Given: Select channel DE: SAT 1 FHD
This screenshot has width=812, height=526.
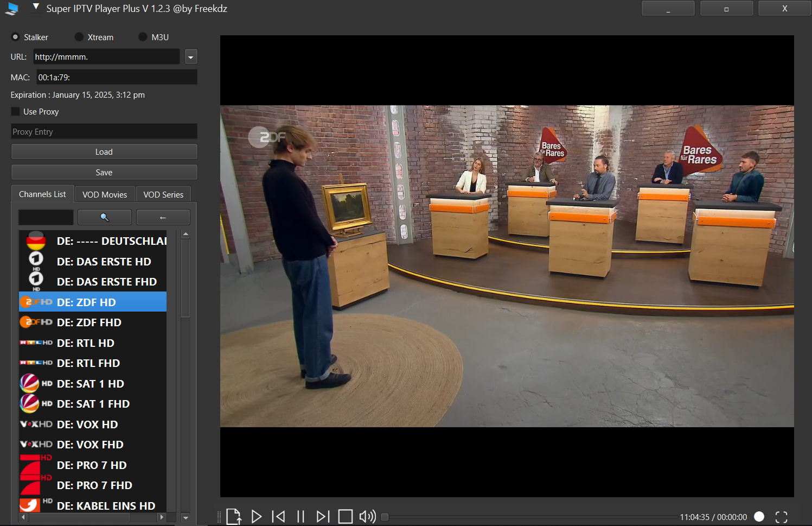Looking at the screenshot, I should coord(93,404).
